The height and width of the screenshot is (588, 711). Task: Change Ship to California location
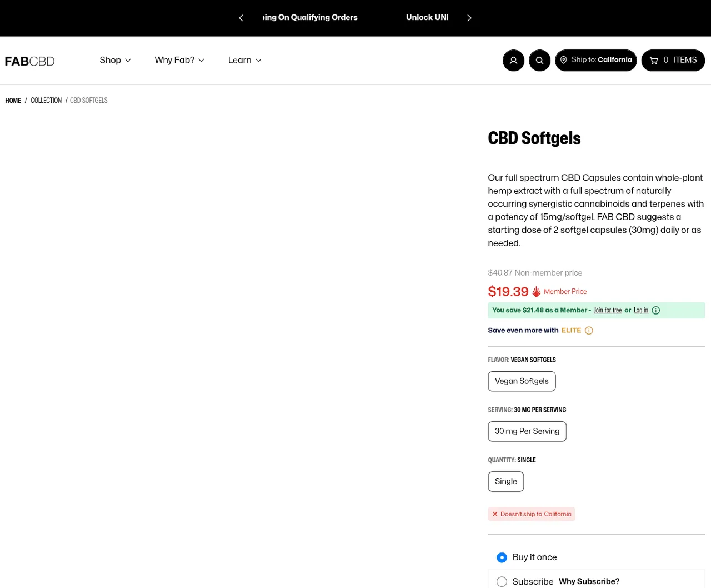pos(596,60)
